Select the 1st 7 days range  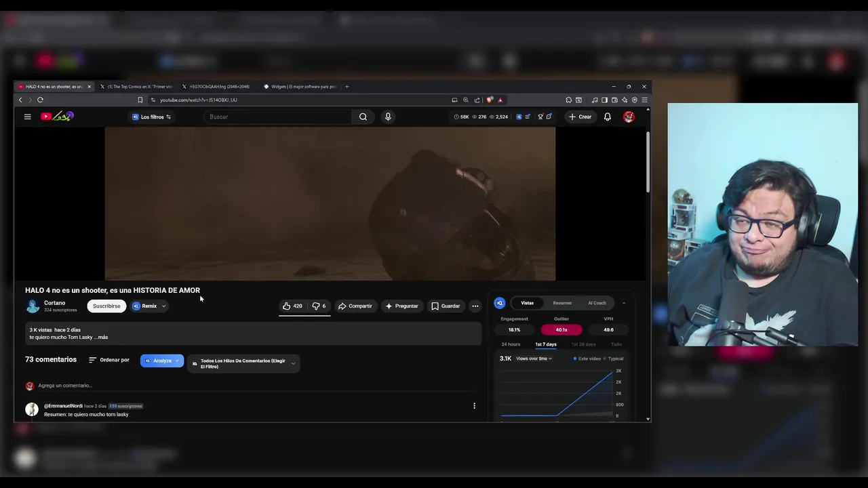546,344
